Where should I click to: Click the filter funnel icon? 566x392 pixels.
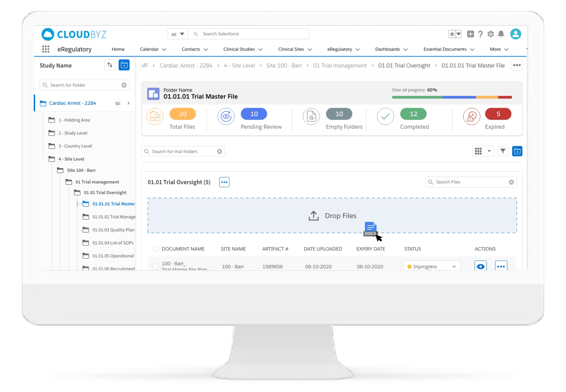503,151
